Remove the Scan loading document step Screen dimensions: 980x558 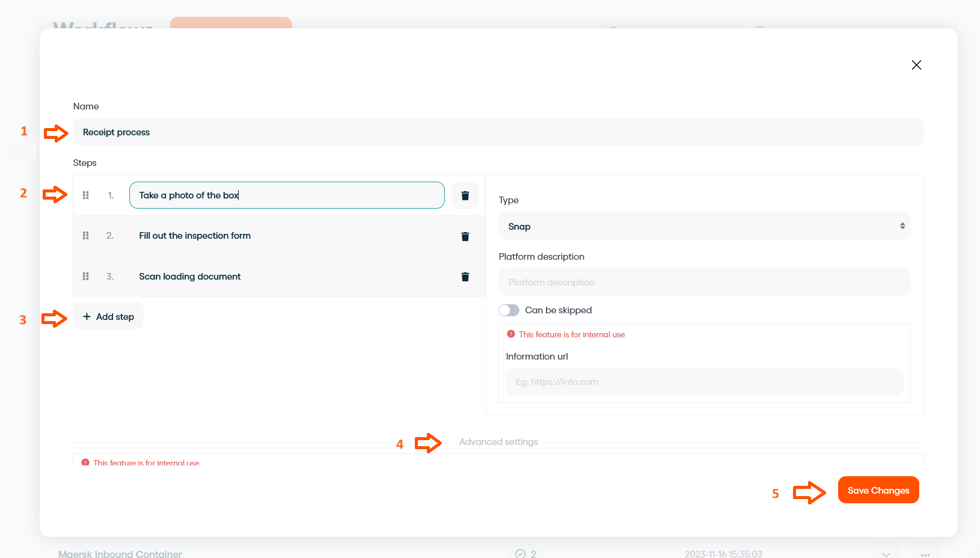coord(465,277)
